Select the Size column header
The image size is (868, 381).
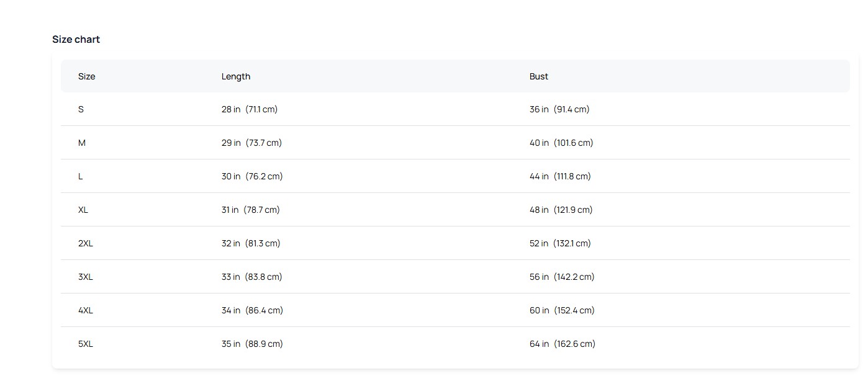pos(86,76)
